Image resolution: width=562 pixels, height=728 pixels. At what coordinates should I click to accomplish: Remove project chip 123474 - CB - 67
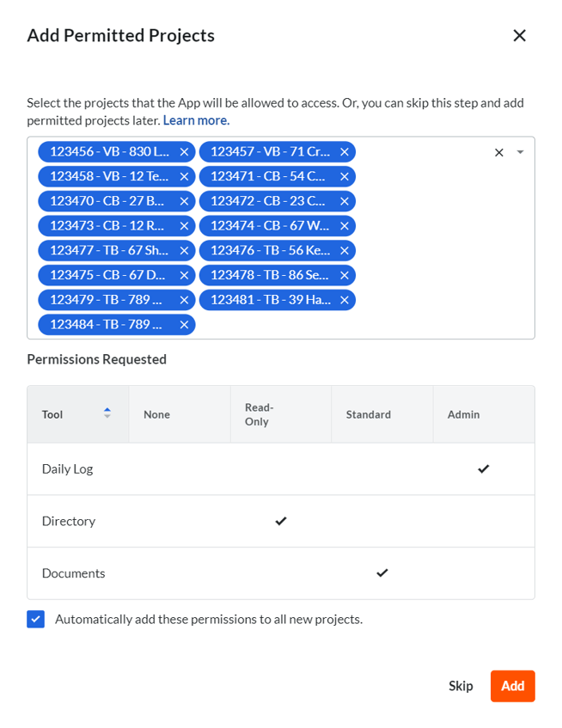pos(345,225)
